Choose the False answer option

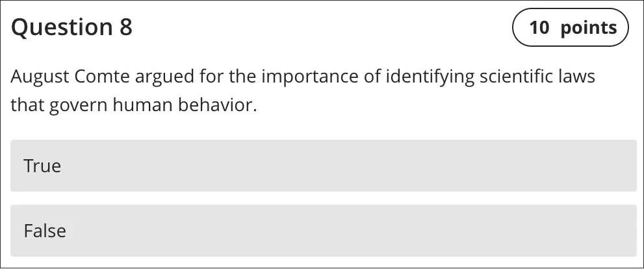click(323, 231)
